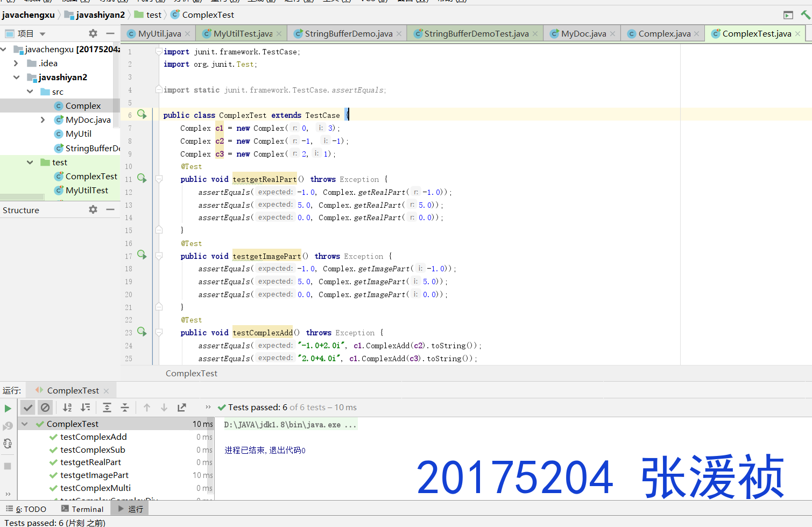The height and width of the screenshot is (527, 812).
Task: Jump to the next failed test
Action: [x=164, y=407]
